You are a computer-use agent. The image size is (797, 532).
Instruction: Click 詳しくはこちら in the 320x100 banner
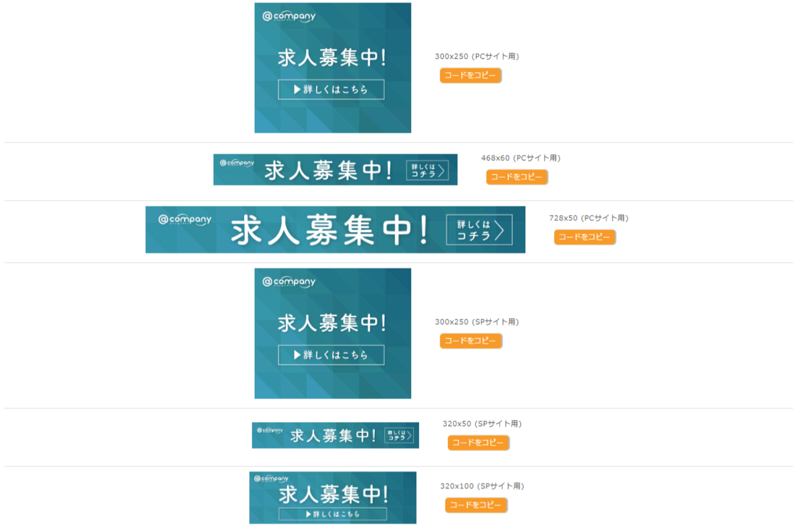coord(333,514)
